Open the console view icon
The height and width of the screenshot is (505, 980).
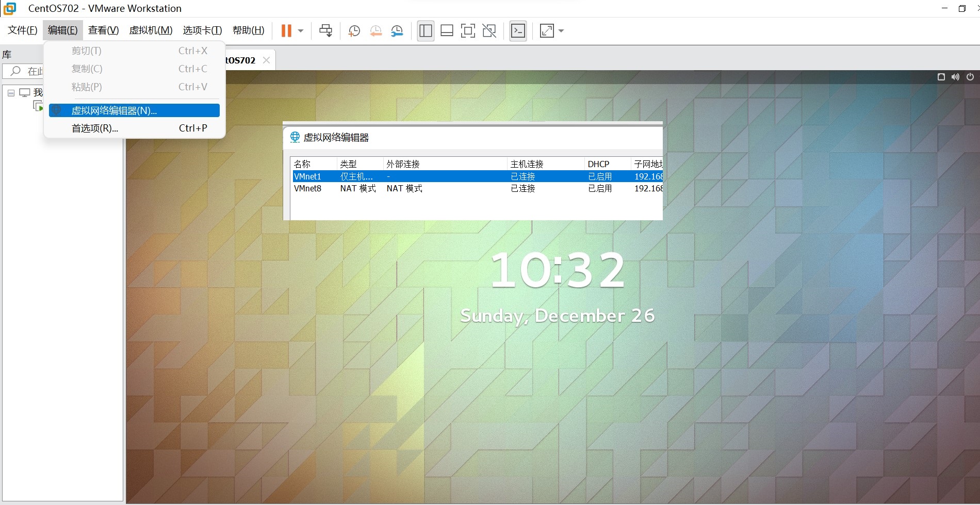pyautogui.click(x=518, y=31)
